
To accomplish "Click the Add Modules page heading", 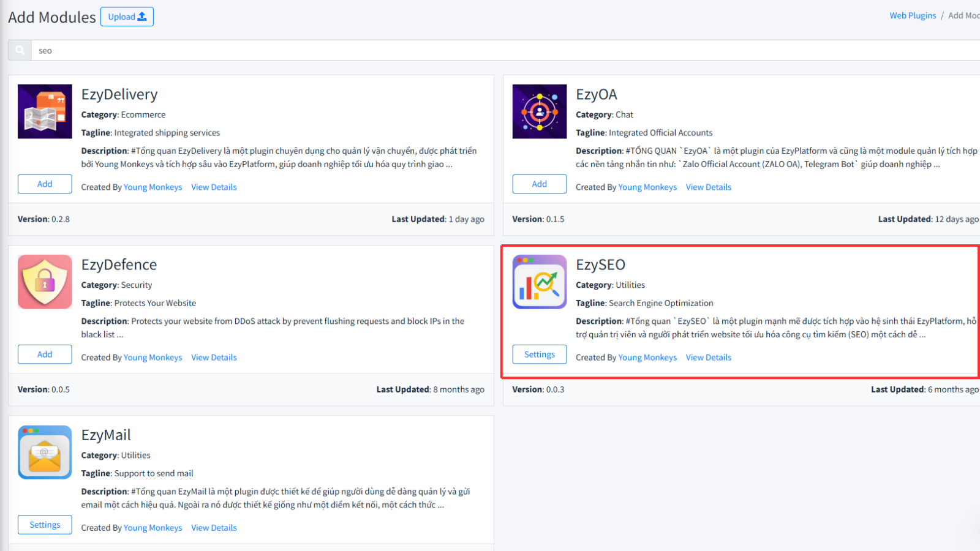I will 52,17.
